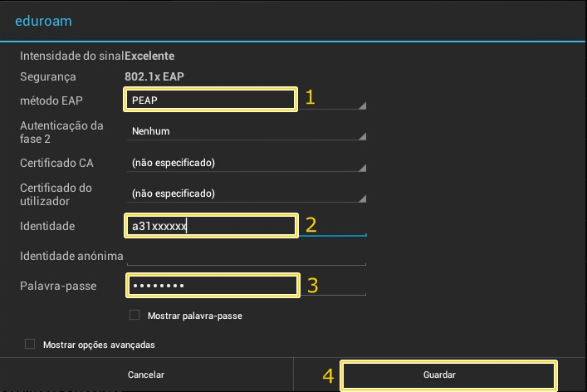Open the Certificado do utilizador dropdown
587x392 pixels.
coord(247,194)
